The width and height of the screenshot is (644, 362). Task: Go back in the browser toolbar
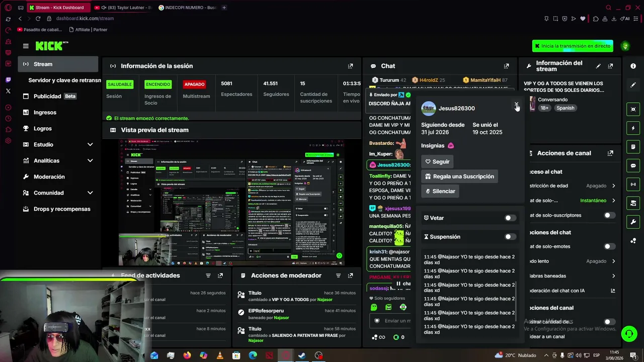[20, 19]
